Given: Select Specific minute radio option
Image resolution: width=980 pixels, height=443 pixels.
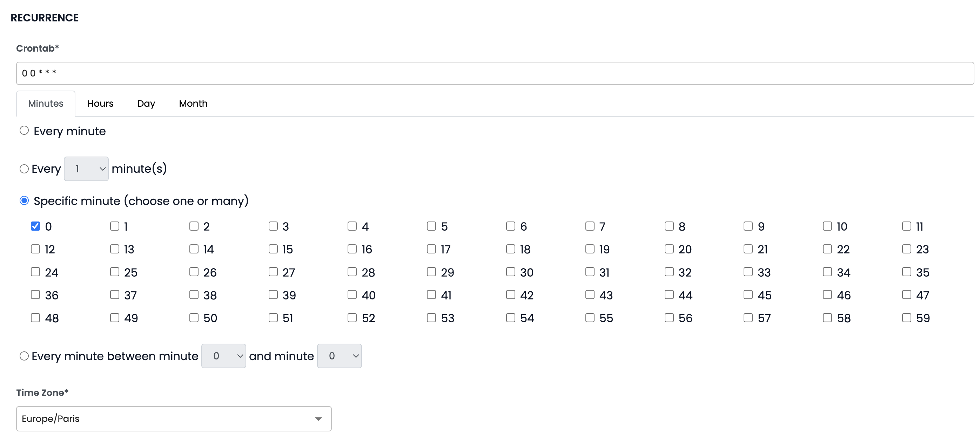Looking at the screenshot, I should 24,200.
